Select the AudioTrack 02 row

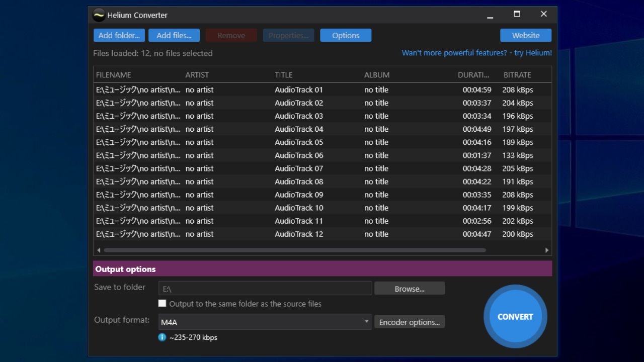click(x=322, y=103)
